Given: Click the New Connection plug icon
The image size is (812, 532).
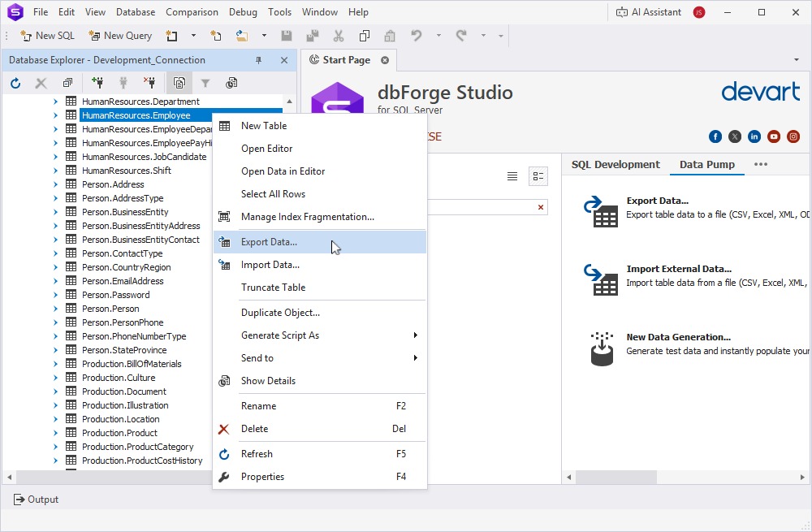Looking at the screenshot, I should pyautogui.click(x=97, y=82).
